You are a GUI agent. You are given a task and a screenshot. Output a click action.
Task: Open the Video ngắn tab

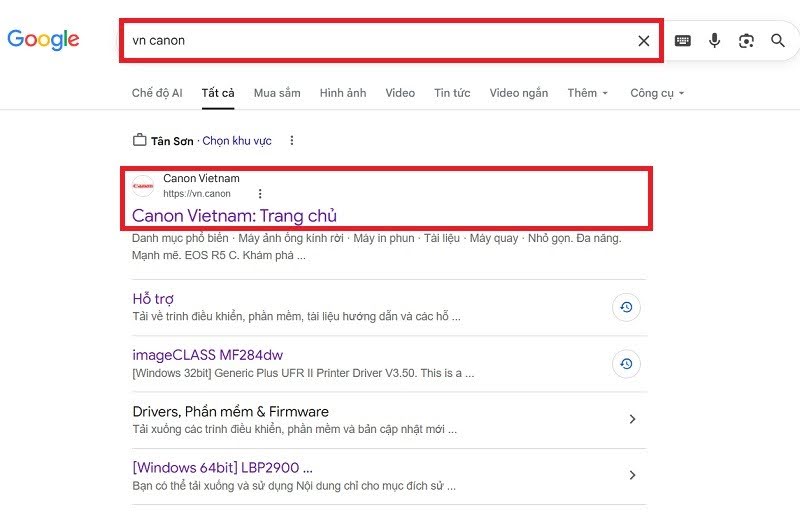coord(519,93)
